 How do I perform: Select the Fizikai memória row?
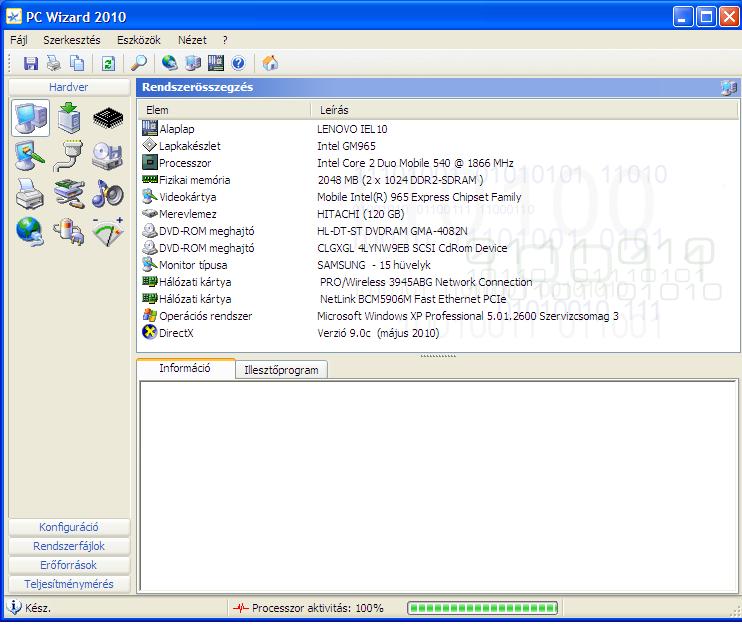coord(438,180)
